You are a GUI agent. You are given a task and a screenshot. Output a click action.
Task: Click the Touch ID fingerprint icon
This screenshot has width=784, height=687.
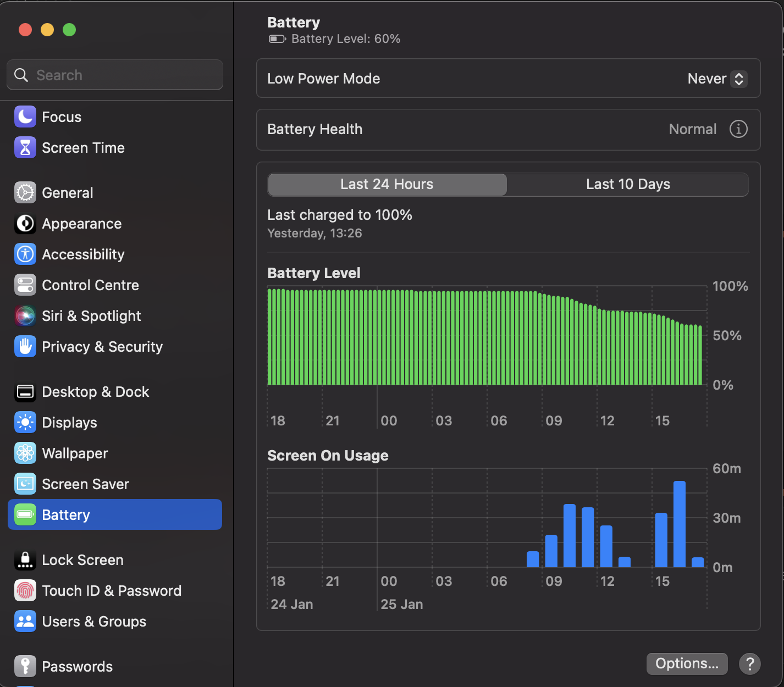[25, 591]
